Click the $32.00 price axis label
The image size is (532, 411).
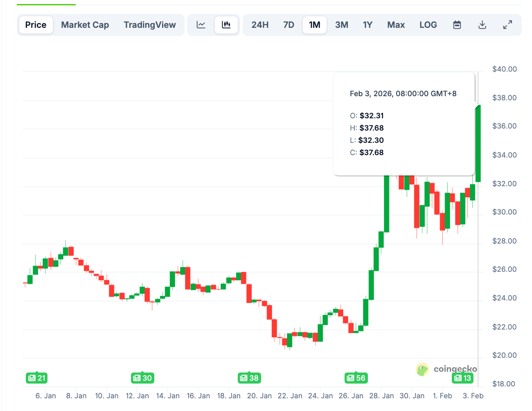pos(505,184)
